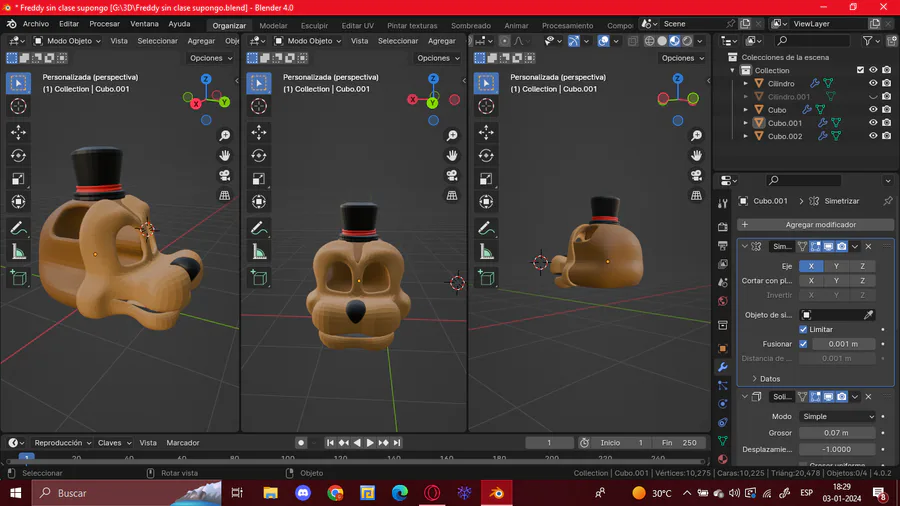Screen dimensions: 900x506
Task: Select solid viewport shading mode
Action: 662,41
